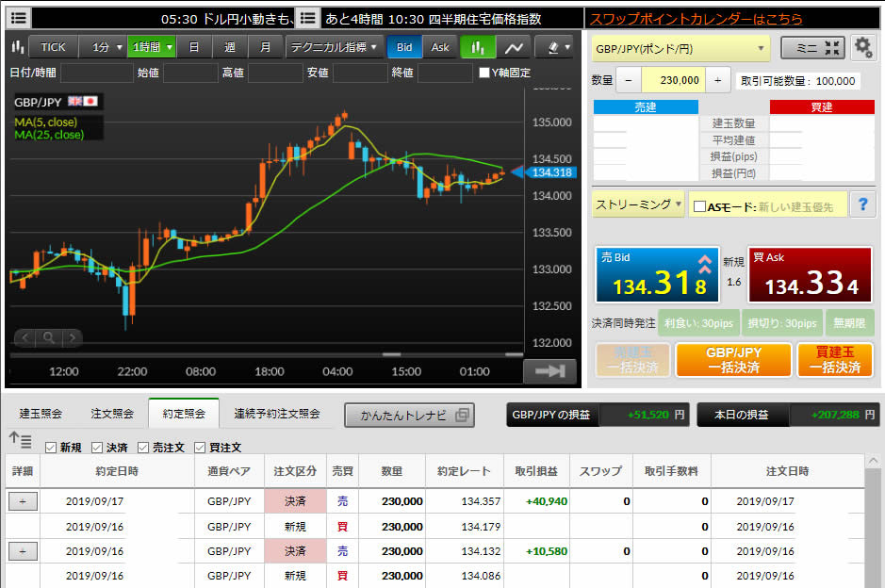Select Bid price chart toggle

tap(404, 47)
